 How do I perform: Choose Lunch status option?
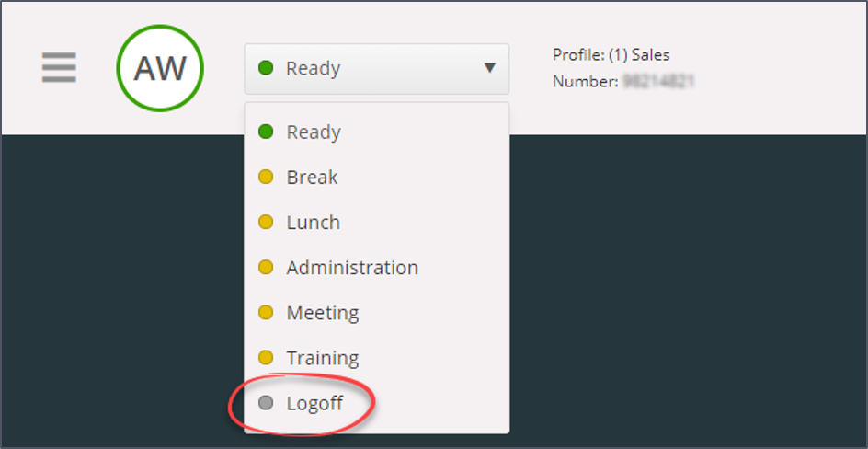click(x=313, y=223)
